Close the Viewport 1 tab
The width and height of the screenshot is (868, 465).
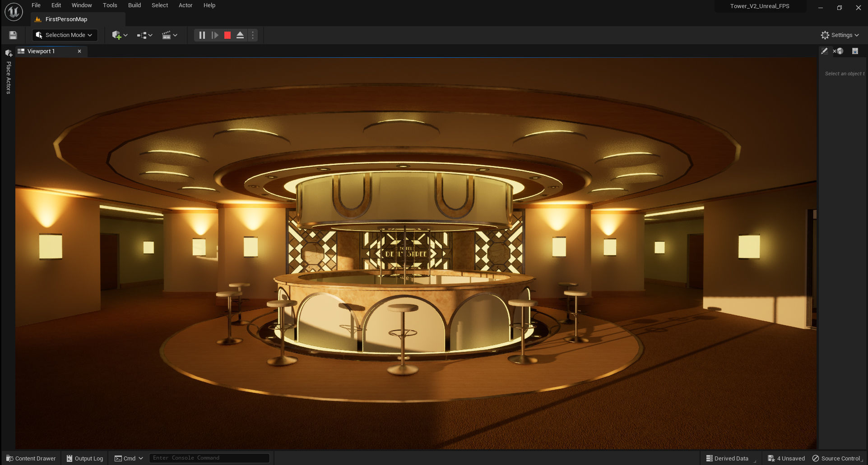79,51
